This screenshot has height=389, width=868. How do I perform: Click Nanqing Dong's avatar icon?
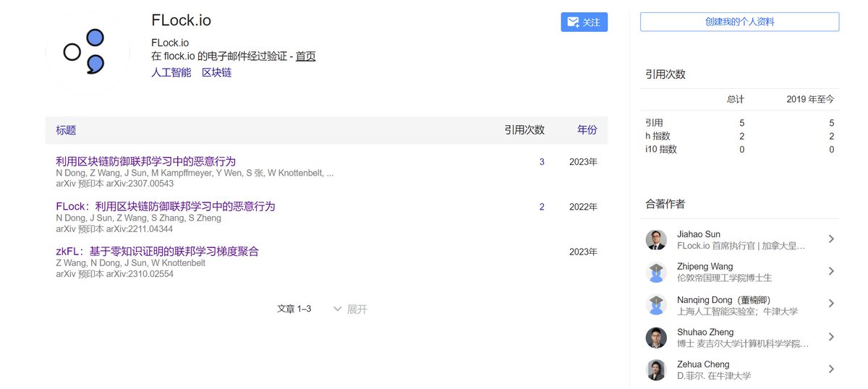[656, 304]
